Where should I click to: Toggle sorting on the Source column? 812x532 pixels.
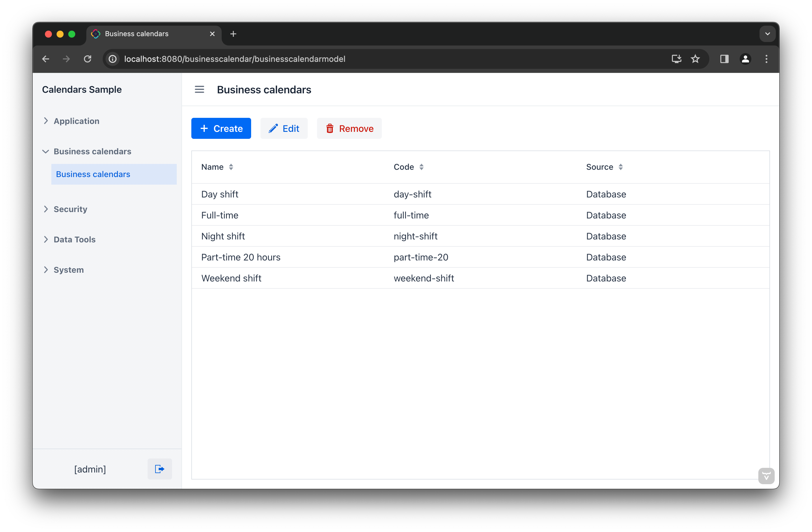621,167
